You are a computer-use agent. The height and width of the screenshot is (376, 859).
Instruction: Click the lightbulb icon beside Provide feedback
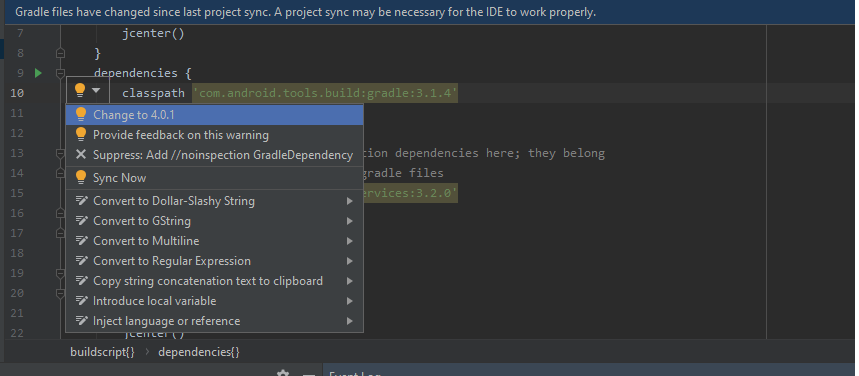pyautogui.click(x=81, y=134)
